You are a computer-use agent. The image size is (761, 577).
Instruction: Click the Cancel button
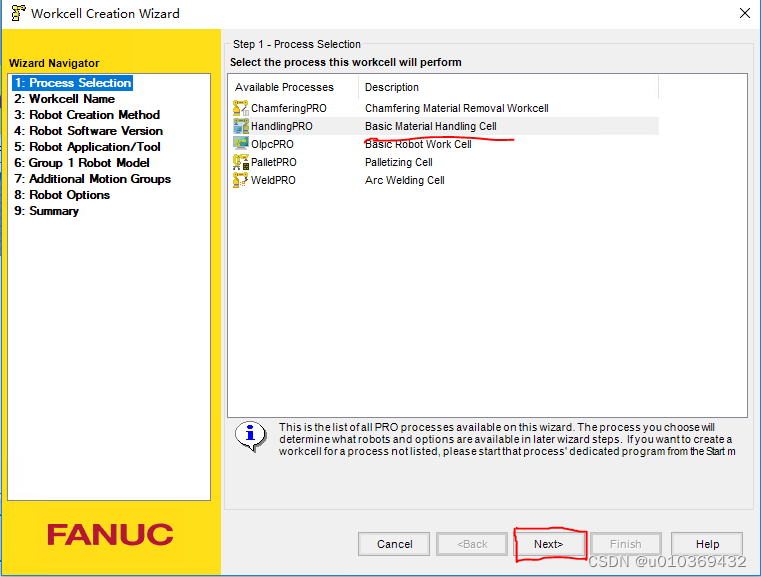coord(394,544)
